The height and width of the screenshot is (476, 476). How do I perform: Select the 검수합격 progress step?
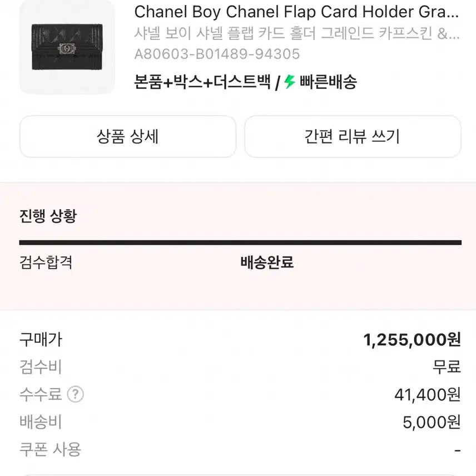46,262
